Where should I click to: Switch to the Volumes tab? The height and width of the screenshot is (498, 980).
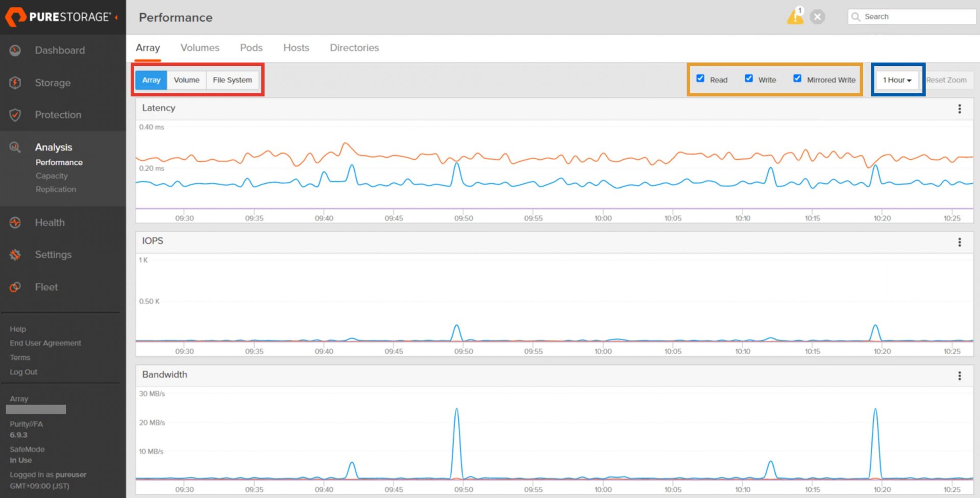tap(200, 48)
